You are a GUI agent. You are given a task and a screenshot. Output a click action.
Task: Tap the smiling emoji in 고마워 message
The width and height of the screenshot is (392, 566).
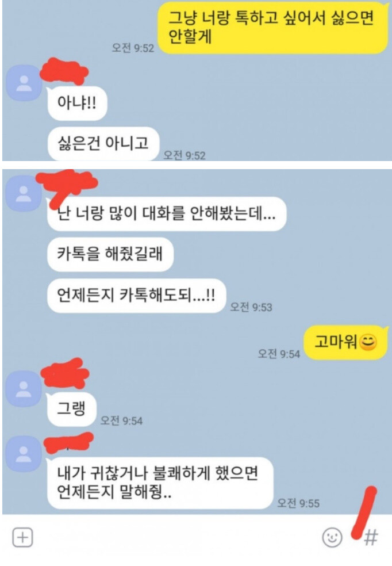pyautogui.click(x=368, y=342)
